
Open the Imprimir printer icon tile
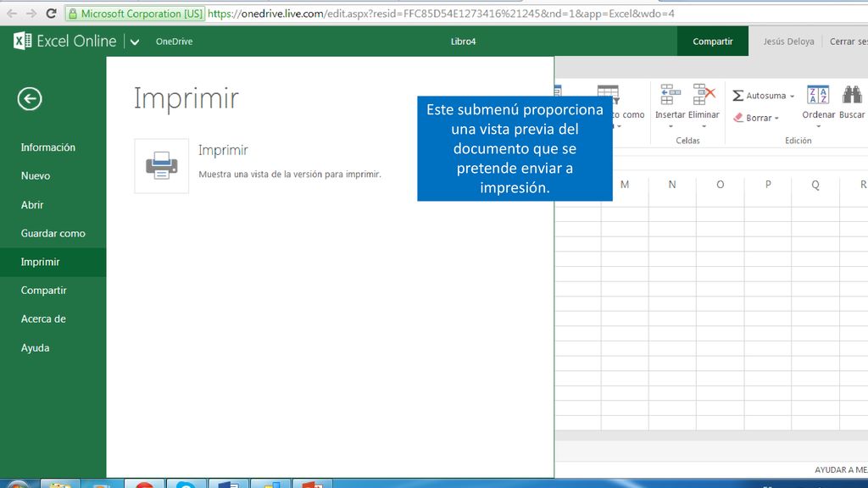click(x=161, y=165)
